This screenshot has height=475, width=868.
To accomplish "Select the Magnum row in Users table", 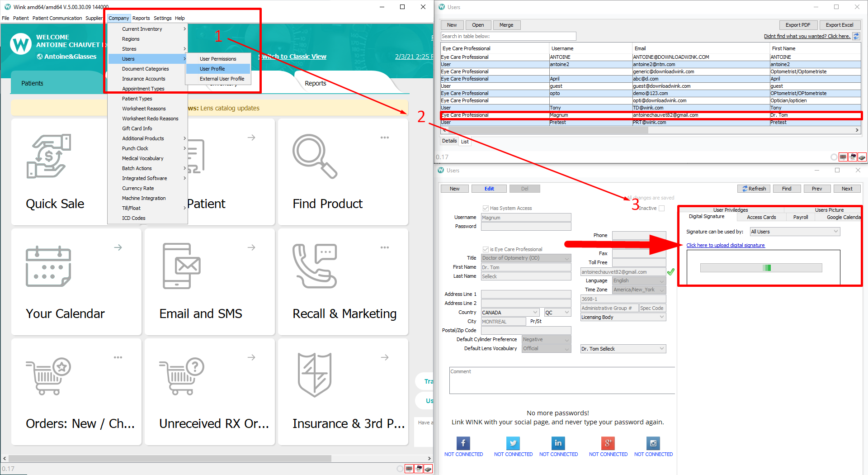I will 651,115.
